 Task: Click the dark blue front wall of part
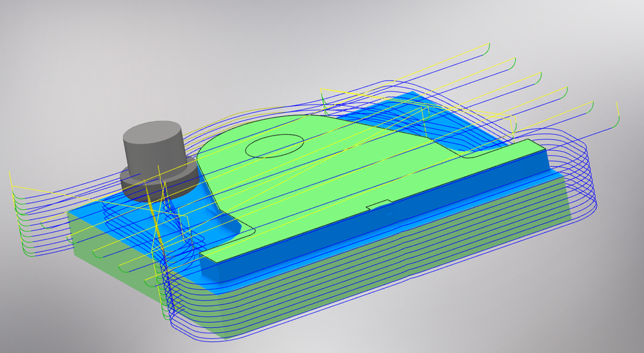pyautogui.click(x=374, y=217)
